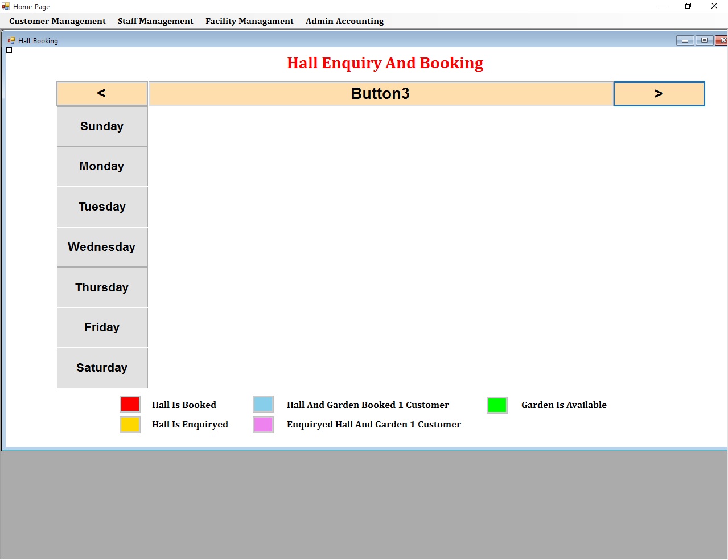Choose the Wednesday day button
The image size is (728, 560).
(x=102, y=247)
